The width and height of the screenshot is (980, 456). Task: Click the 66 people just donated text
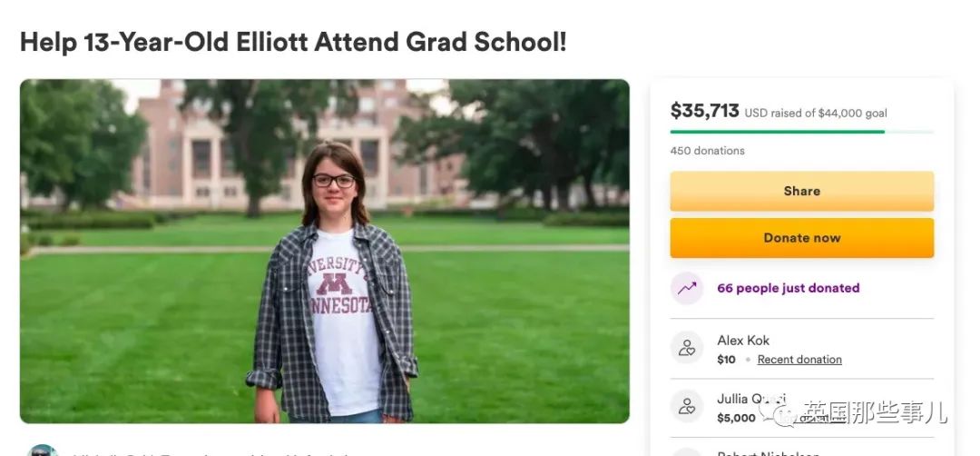[x=788, y=288]
